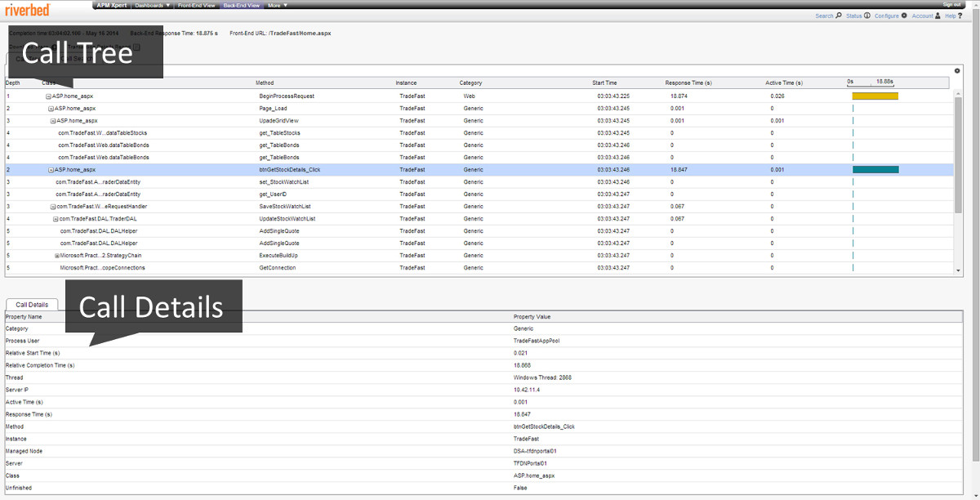Select the UpdateStockWatchList method cell

pos(287,219)
